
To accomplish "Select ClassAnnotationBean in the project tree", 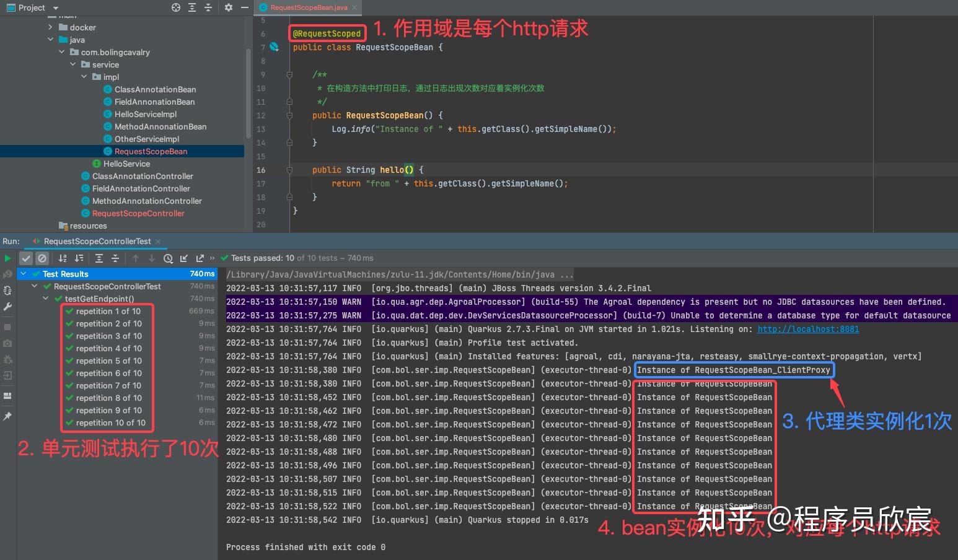I will pos(155,89).
